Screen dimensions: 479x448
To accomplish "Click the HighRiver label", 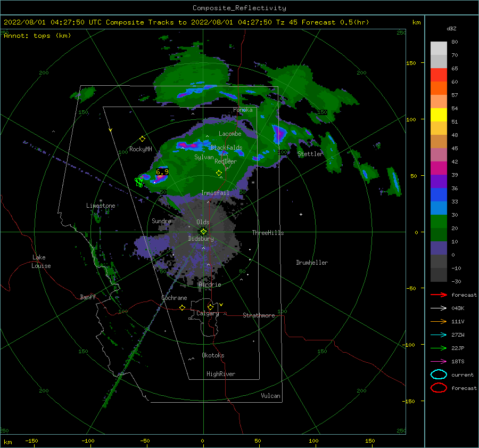I will (221, 374).
